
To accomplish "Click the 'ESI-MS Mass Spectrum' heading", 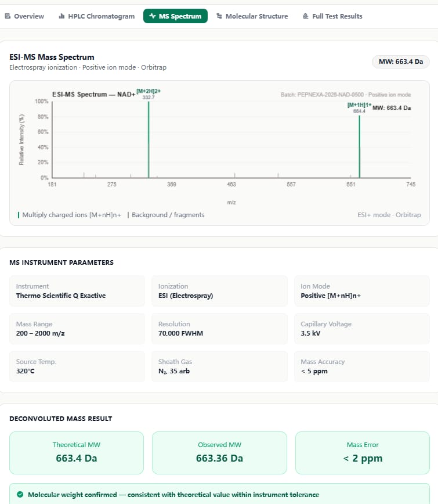I will pyautogui.click(x=52, y=57).
